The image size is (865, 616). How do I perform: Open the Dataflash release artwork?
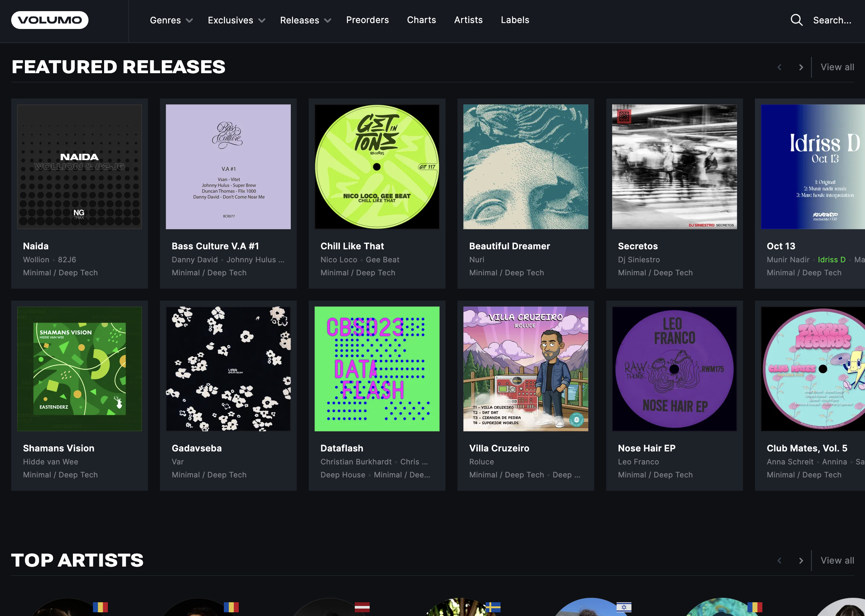(x=376, y=369)
